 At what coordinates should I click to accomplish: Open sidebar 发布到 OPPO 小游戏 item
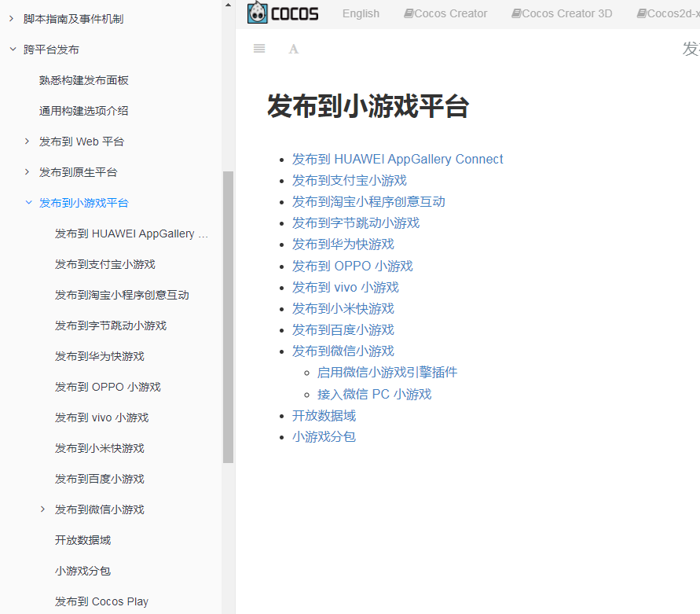(108, 387)
